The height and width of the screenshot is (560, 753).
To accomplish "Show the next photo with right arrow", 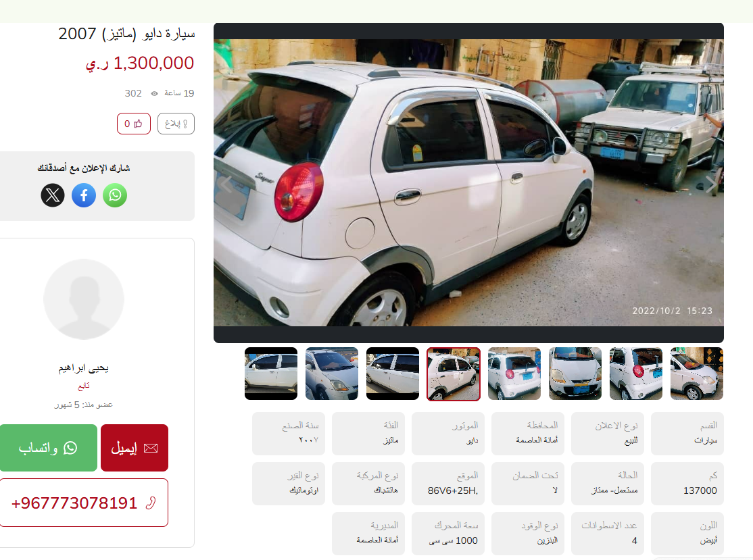I will [x=711, y=184].
